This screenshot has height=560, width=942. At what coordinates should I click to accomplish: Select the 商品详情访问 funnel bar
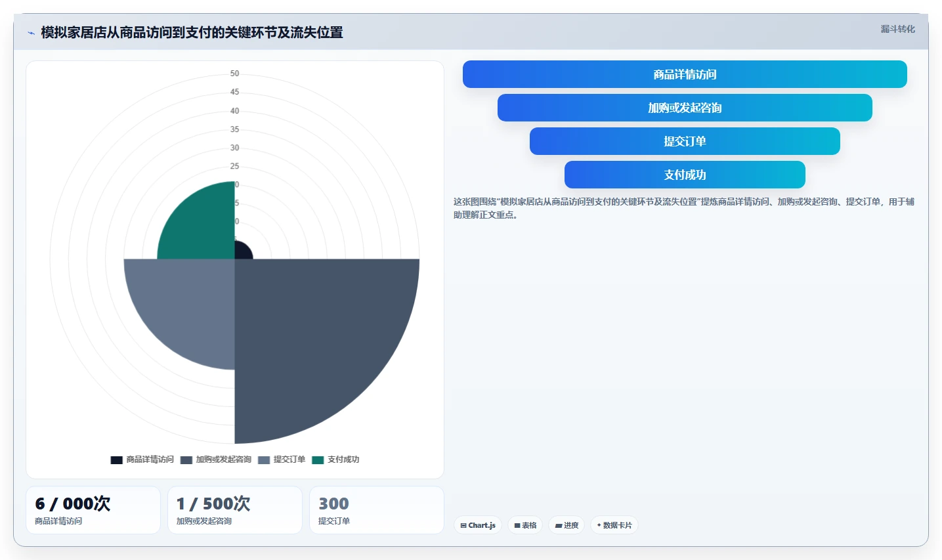click(685, 74)
